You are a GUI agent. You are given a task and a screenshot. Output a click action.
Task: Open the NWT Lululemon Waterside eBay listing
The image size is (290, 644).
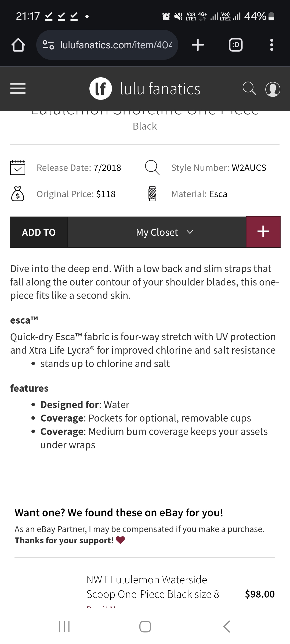(153, 587)
